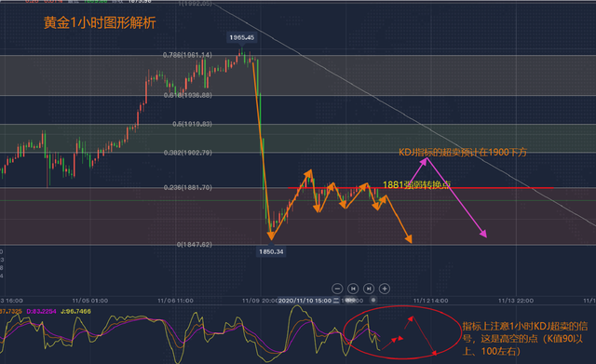Select the 0.5(1919.83) Fibonacci level label
Viewport: 596px width, 364px height.
tap(192, 124)
